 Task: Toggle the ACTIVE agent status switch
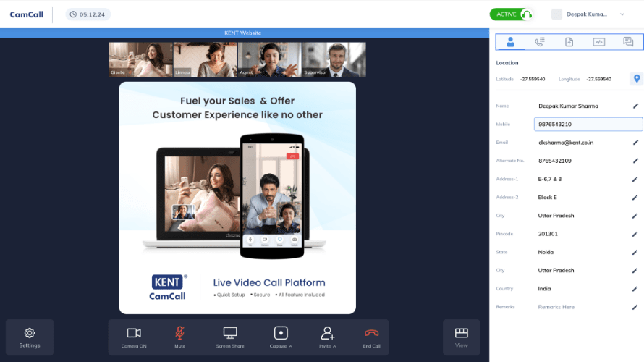[x=512, y=14]
